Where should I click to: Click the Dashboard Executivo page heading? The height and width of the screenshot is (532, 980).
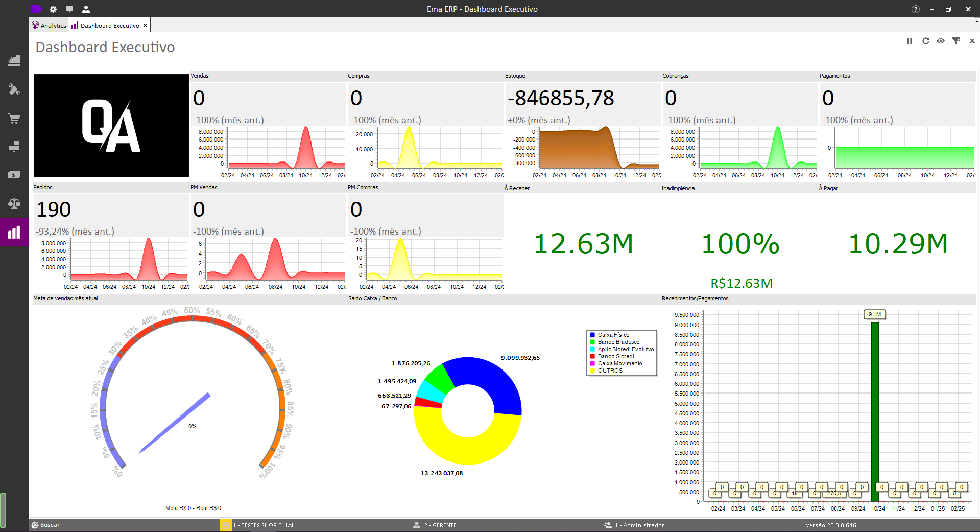(105, 47)
